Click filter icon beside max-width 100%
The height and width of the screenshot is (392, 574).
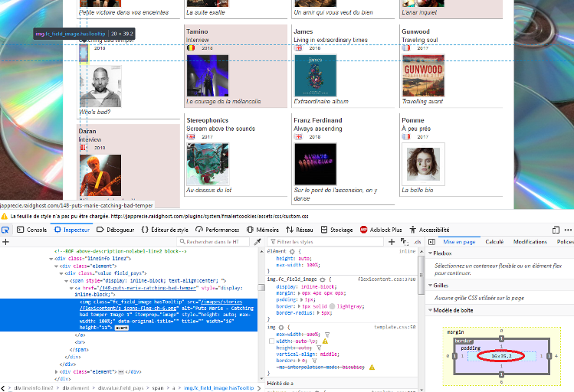pyautogui.click(x=327, y=335)
